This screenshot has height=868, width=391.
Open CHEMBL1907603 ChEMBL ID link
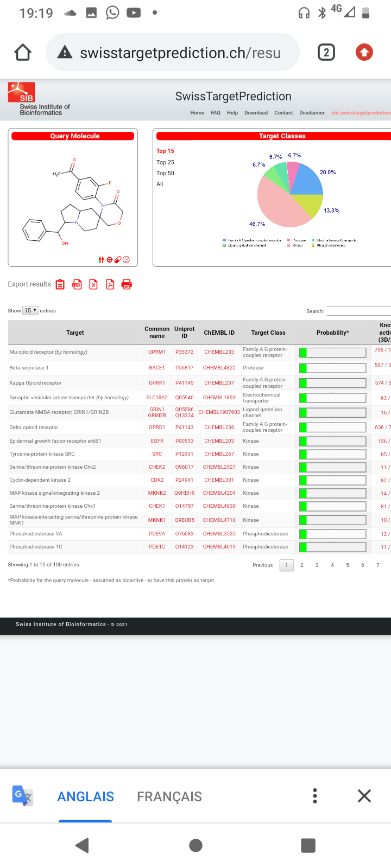tap(219, 412)
